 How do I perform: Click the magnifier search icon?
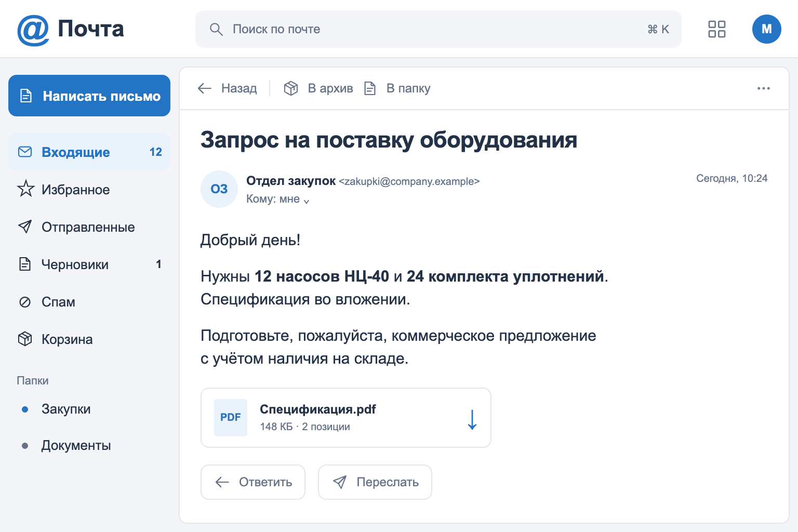point(216,29)
